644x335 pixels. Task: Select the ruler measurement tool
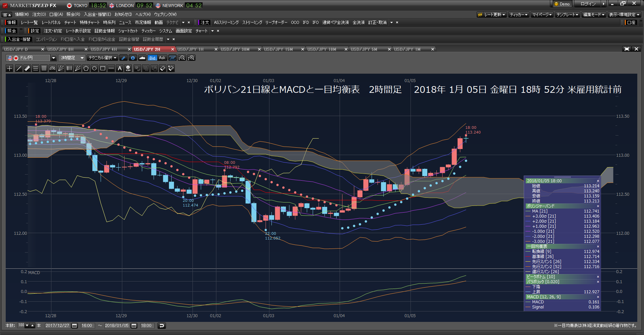[27, 68]
